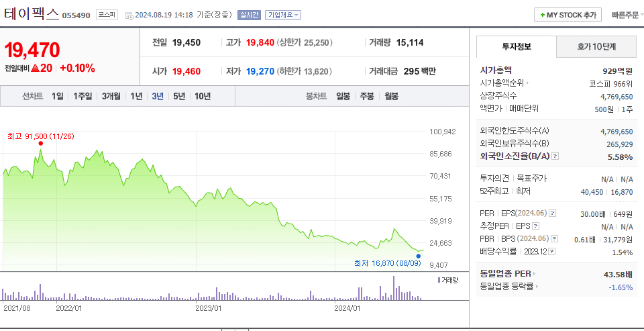The width and height of the screenshot is (644, 331).
Task: Toggle the 실시간 real-time button
Action: (x=250, y=15)
